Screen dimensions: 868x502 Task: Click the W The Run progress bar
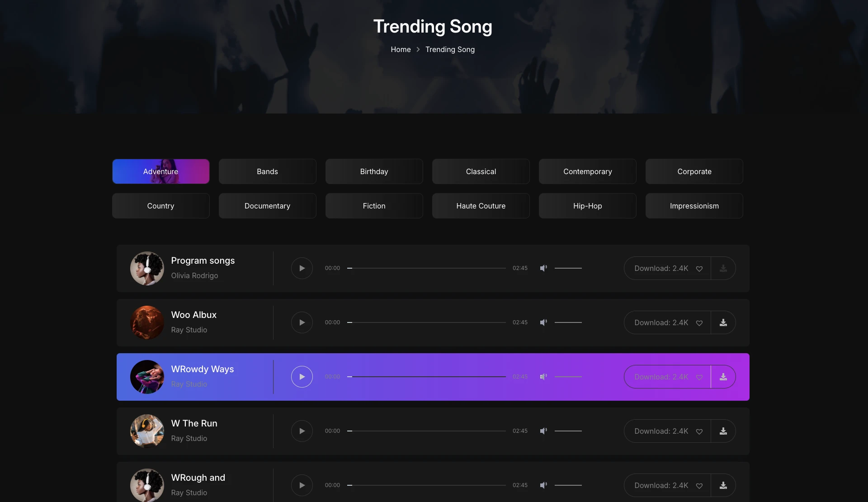coord(427,431)
